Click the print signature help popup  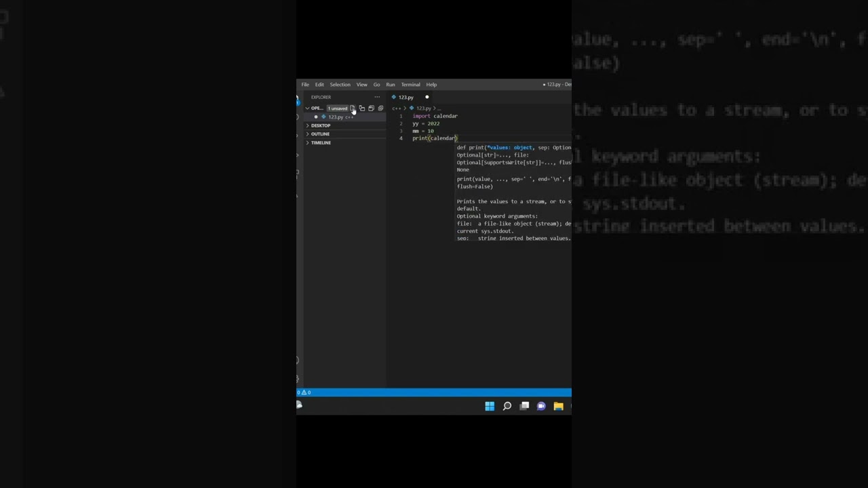513,192
